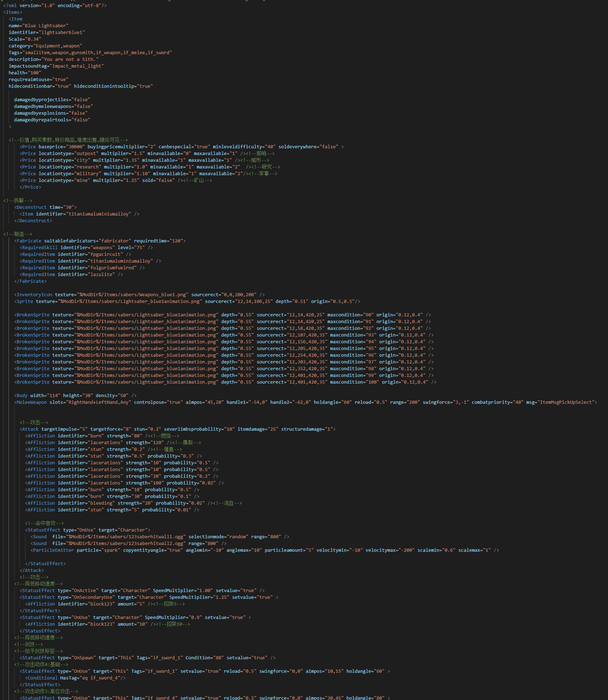608x700 pixels.
Task: Click the impactsoundtag attribute line
Action: point(56,66)
